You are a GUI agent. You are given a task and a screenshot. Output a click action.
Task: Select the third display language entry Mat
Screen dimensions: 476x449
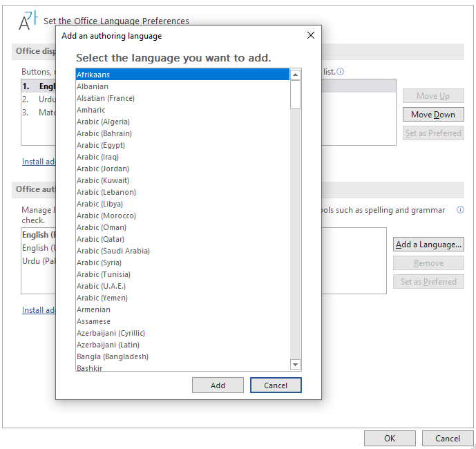(x=39, y=113)
